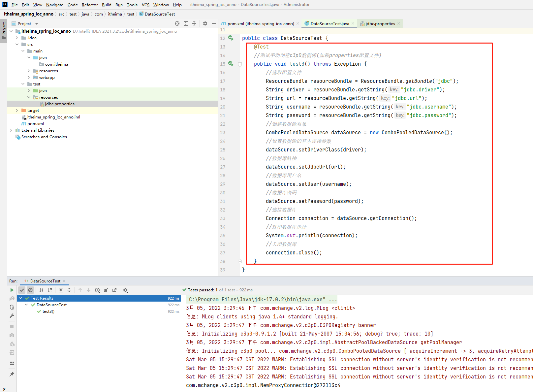Close DataSourceTest run tab

pyautogui.click(x=64, y=281)
